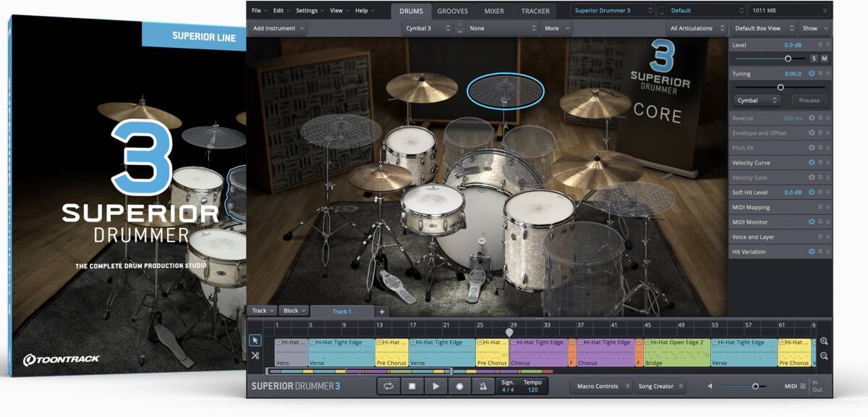Open the Default Box View dropdown
Image resolution: width=868 pixels, height=417 pixels.
762,28
